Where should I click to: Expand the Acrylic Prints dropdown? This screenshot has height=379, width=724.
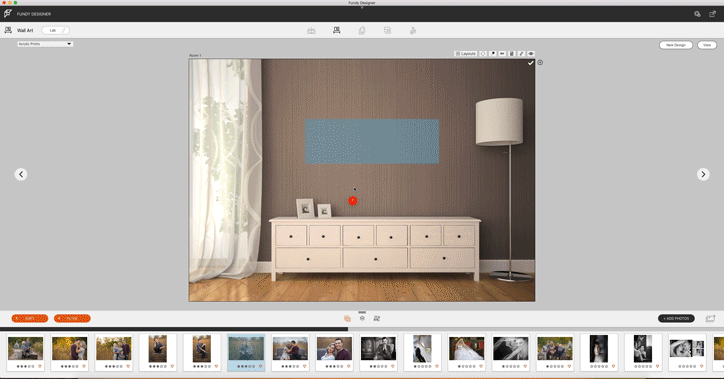45,44
